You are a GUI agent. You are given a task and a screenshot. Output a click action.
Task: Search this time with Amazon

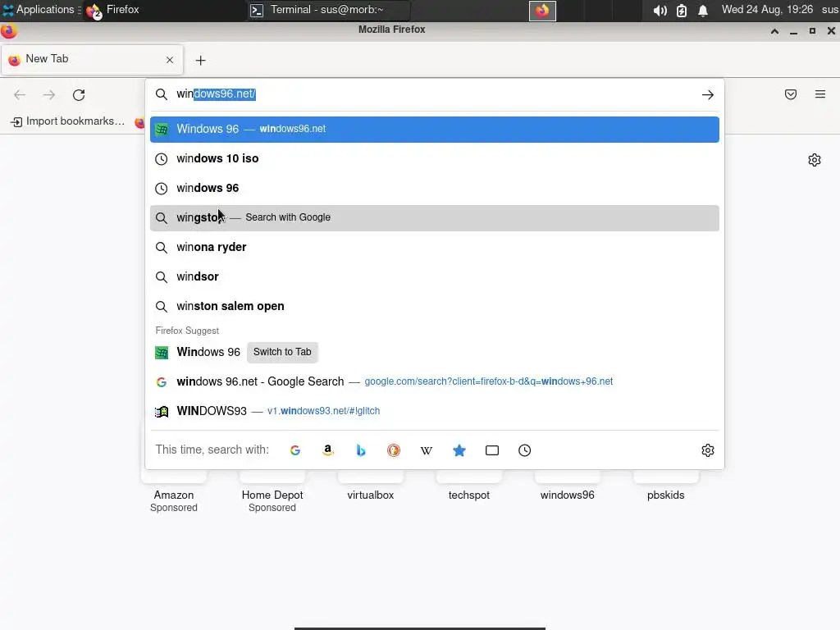328,450
